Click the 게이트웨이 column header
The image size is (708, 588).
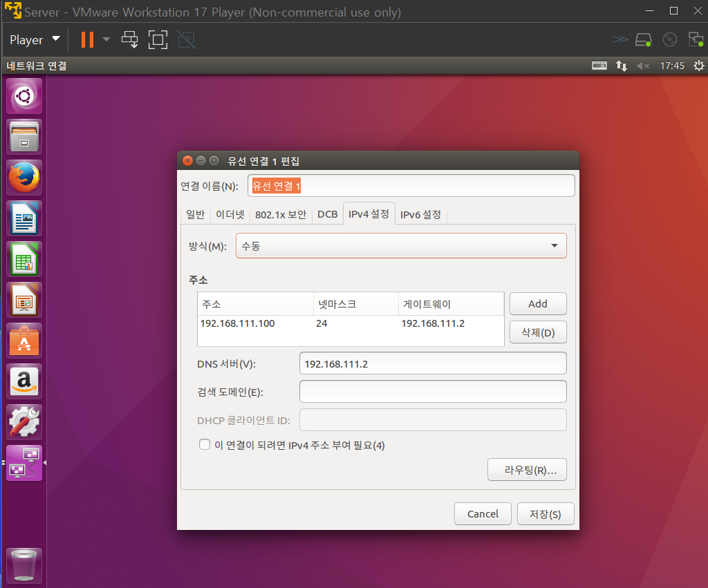pyautogui.click(x=451, y=304)
